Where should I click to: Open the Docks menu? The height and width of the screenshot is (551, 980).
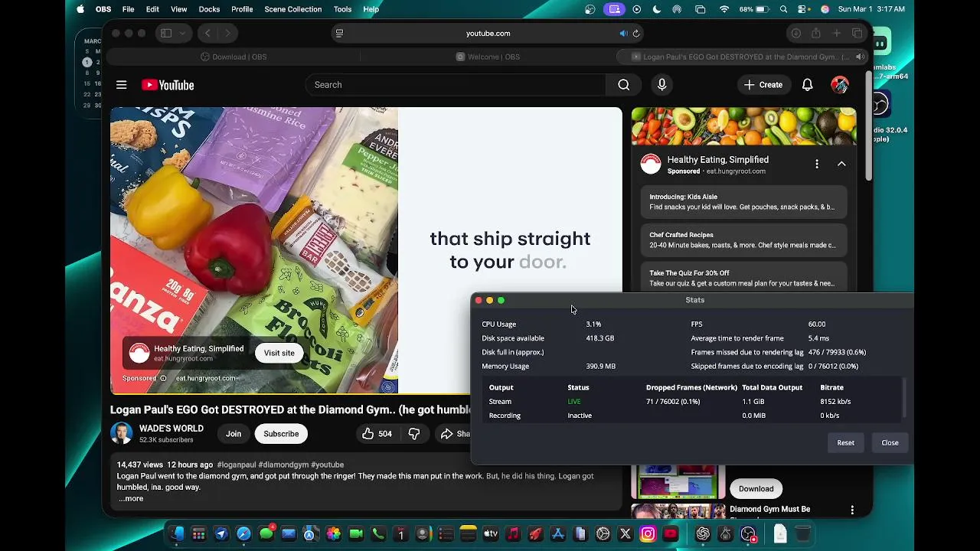(x=209, y=9)
